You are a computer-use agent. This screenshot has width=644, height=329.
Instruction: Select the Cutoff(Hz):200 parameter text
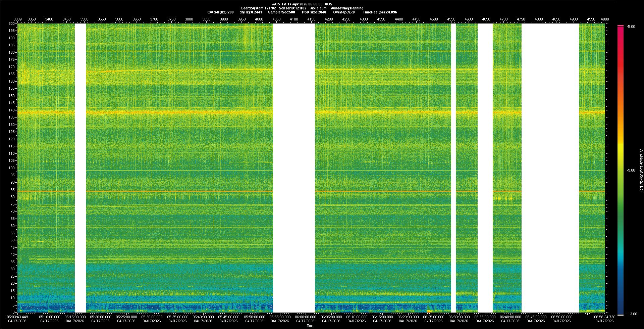tap(220, 12)
